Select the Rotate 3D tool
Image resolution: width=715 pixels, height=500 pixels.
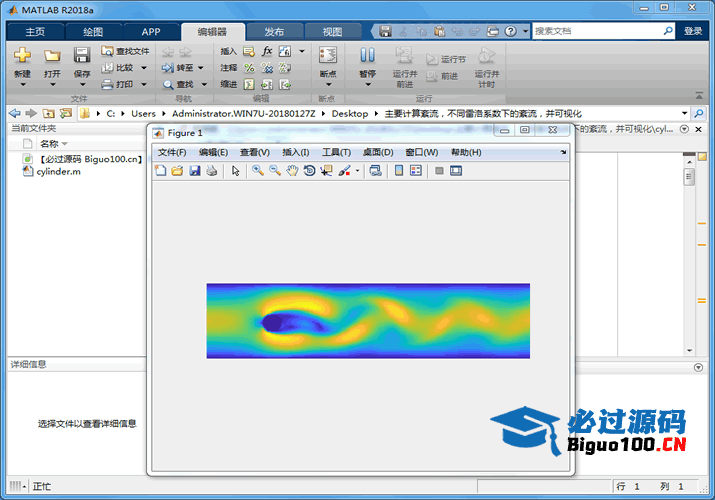click(x=309, y=171)
